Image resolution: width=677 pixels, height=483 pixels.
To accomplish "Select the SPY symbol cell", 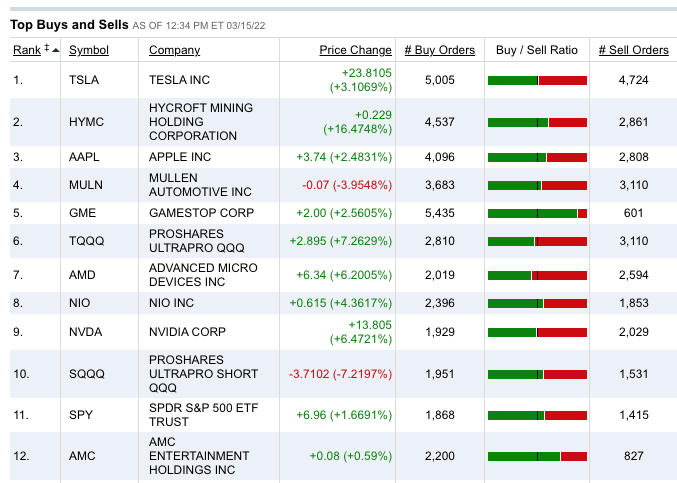I will tap(81, 415).
